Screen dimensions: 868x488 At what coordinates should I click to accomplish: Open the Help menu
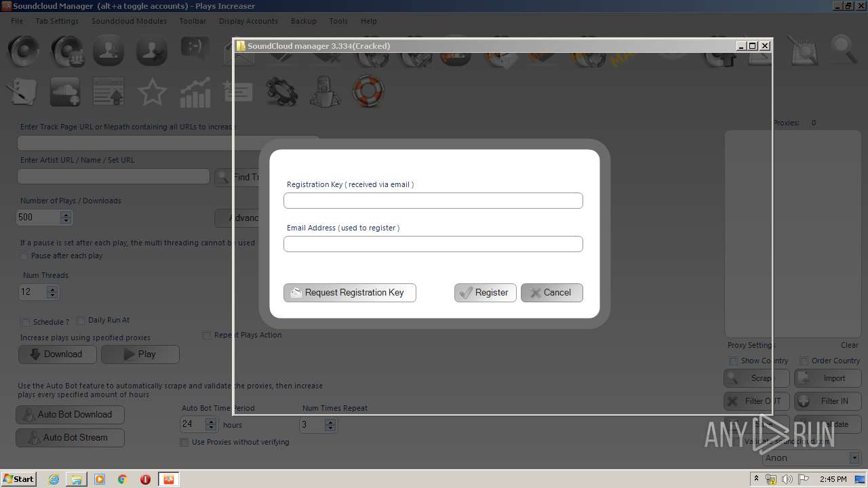tap(368, 21)
